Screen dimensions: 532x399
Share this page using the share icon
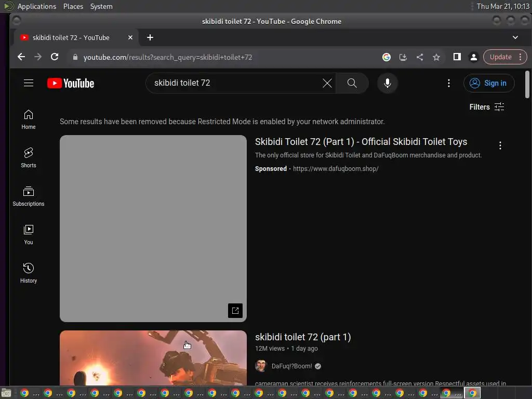click(x=420, y=57)
